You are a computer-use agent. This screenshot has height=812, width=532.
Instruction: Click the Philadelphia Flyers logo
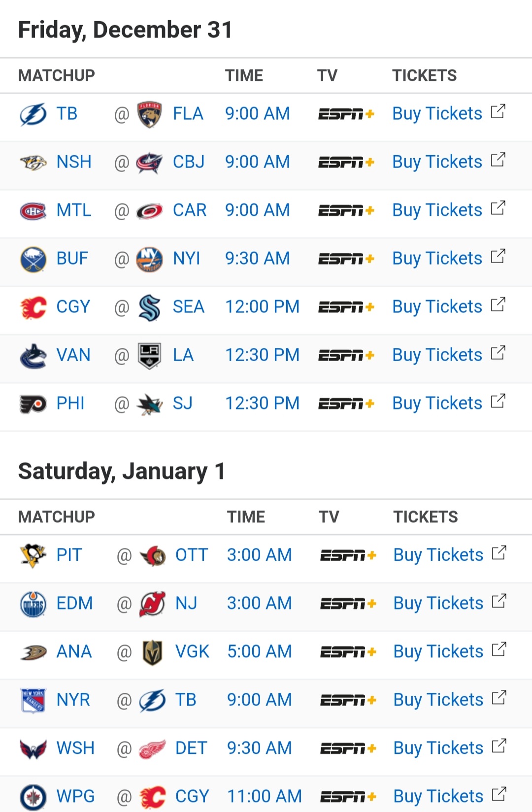[33, 404]
